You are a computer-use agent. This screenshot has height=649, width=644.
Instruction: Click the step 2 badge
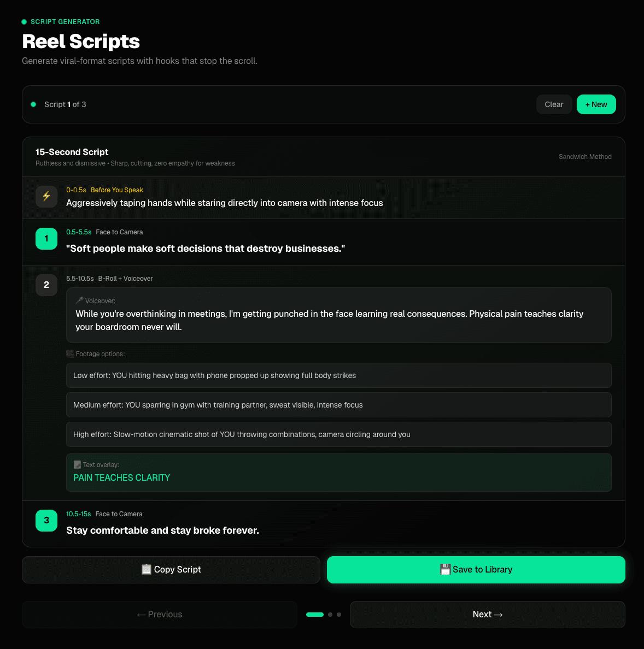[x=46, y=285]
